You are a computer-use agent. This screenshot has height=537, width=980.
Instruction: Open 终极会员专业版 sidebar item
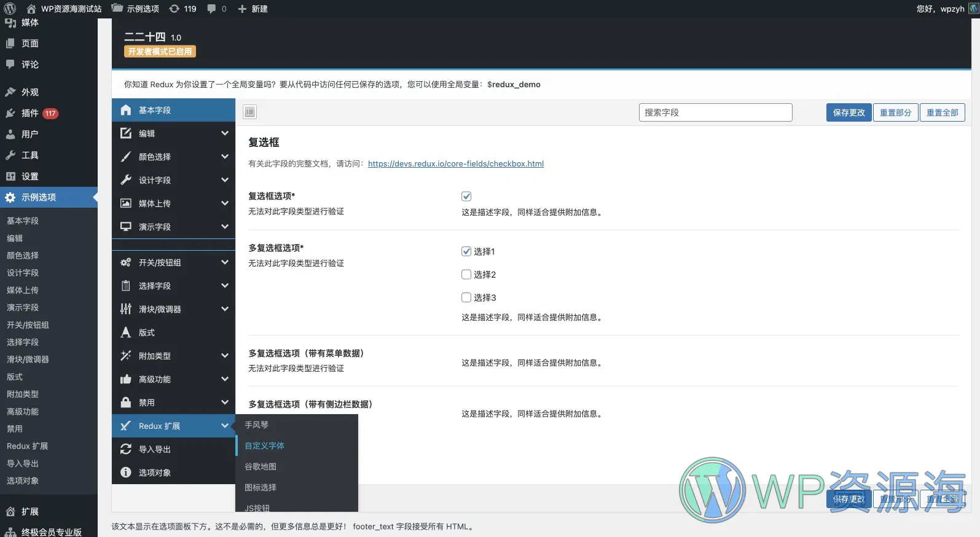coord(49,532)
